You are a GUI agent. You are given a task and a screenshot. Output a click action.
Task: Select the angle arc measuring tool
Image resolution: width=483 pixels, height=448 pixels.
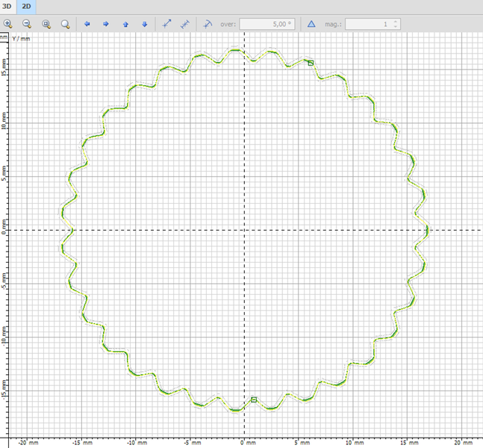(x=208, y=24)
